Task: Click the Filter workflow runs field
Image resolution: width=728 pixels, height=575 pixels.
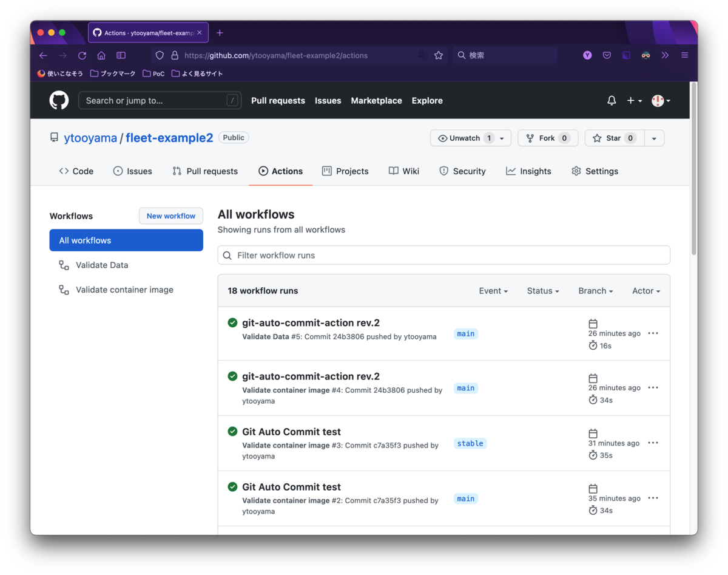Action: click(x=444, y=255)
